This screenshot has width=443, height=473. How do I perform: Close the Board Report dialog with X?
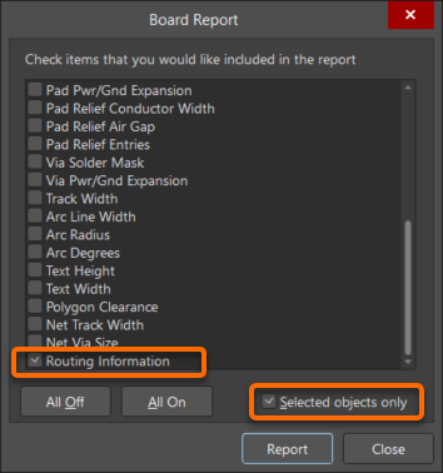tap(411, 15)
